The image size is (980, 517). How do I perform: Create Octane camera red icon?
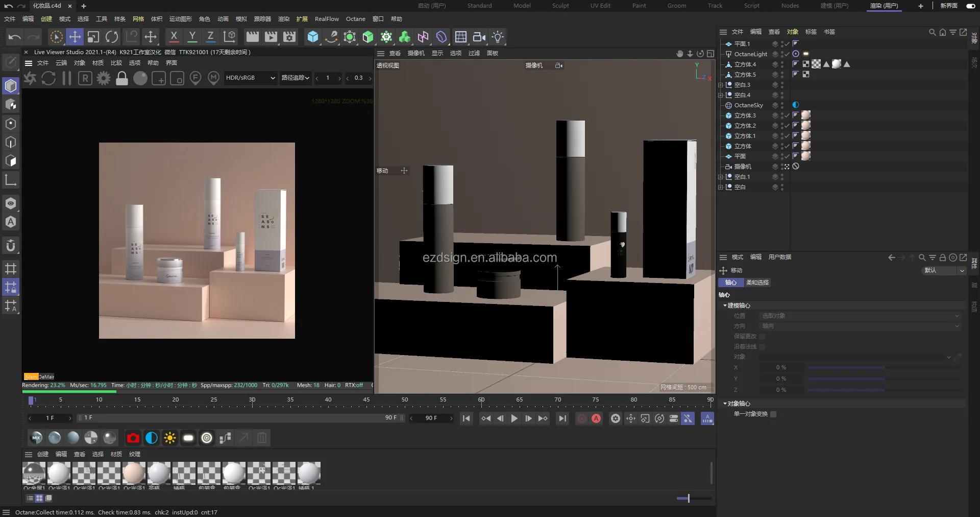tap(133, 438)
